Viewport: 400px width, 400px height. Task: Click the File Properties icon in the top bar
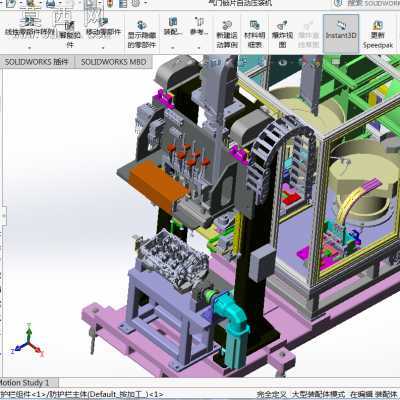pos(123,3)
